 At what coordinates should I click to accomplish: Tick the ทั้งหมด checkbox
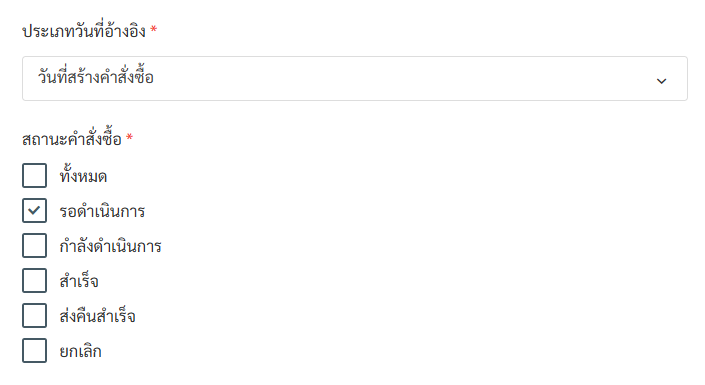click(35, 175)
